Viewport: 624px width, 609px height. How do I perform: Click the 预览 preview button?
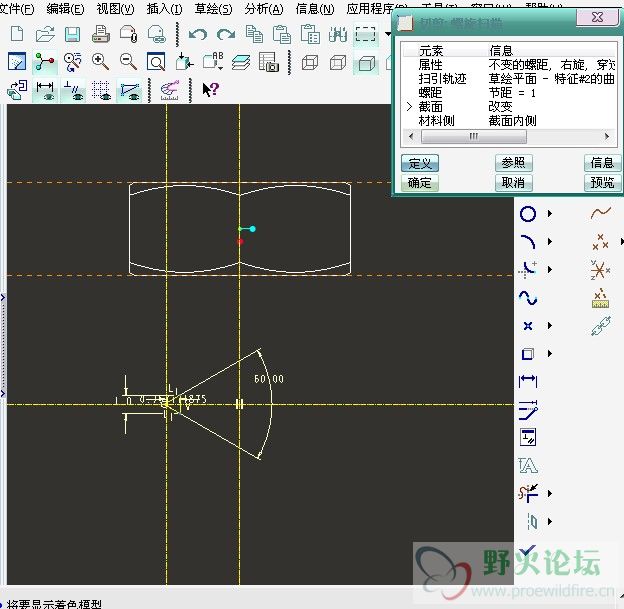[x=602, y=183]
